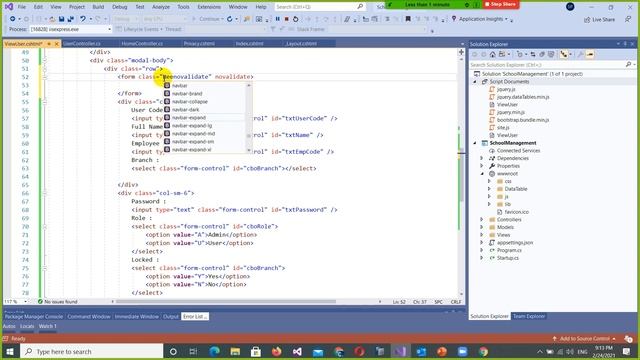Collapse the SchoolManagement project node
Screen dimensions: 640x360
point(475,143)
